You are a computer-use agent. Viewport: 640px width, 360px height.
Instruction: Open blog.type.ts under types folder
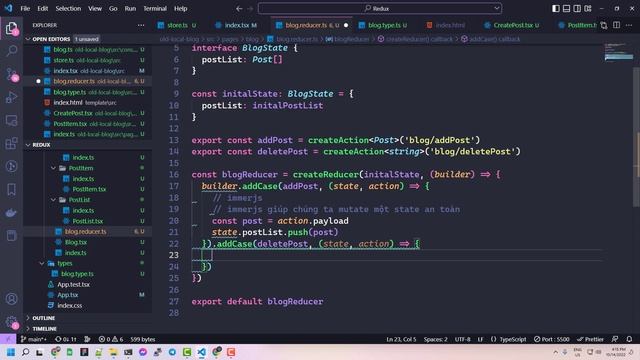click(77, 274)
